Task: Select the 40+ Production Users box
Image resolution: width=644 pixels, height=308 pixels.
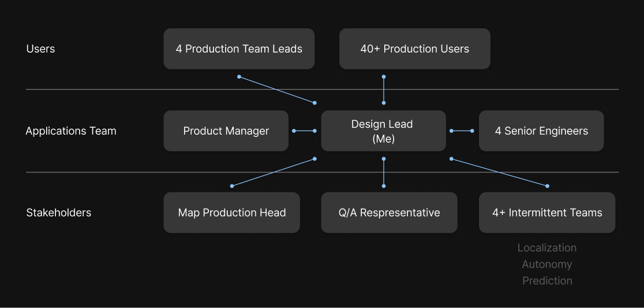Action: 414,49
